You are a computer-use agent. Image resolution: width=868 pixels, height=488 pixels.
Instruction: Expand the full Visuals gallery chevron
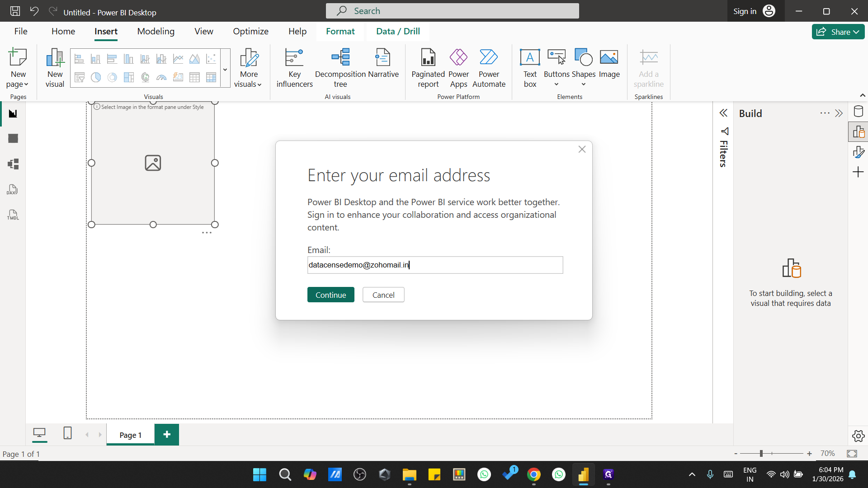pos(225,69)
